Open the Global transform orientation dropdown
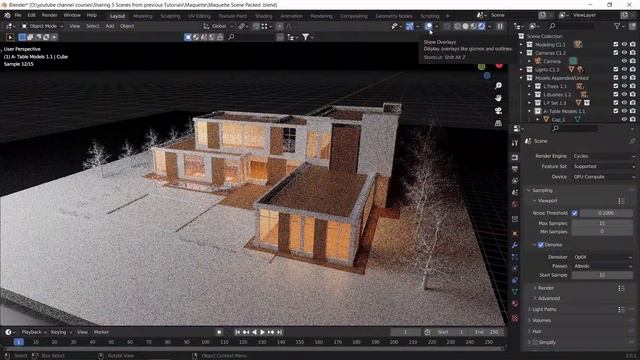 219,26
